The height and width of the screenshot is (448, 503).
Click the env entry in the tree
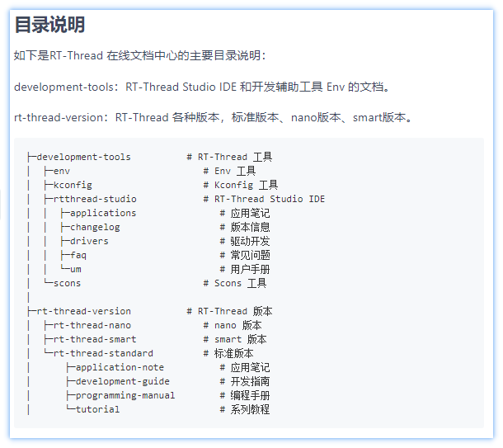tap(62, 171)
